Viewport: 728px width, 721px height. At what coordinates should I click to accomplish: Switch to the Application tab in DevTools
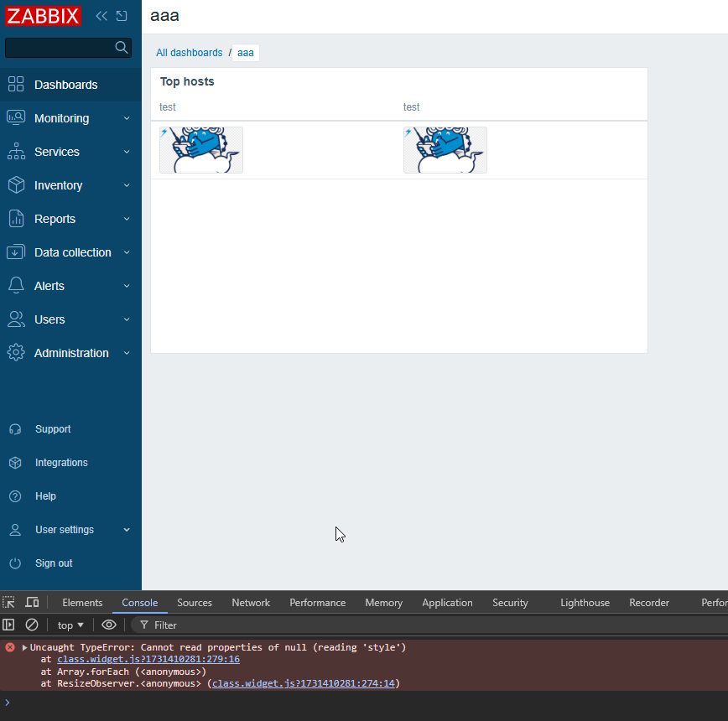[447, 602]
